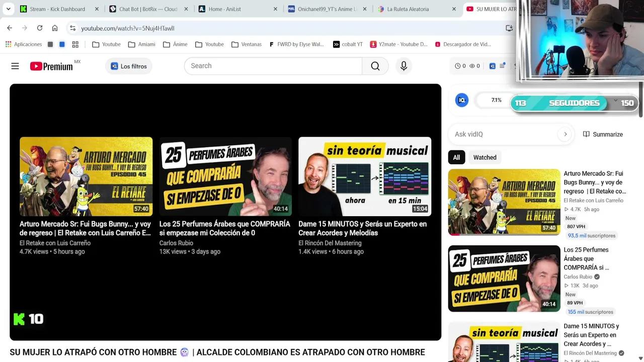Open 25 Perfumes Árabes thumbnail in sidebar
This screenshot has width=644, height=362.
click(x=504, y=279)
